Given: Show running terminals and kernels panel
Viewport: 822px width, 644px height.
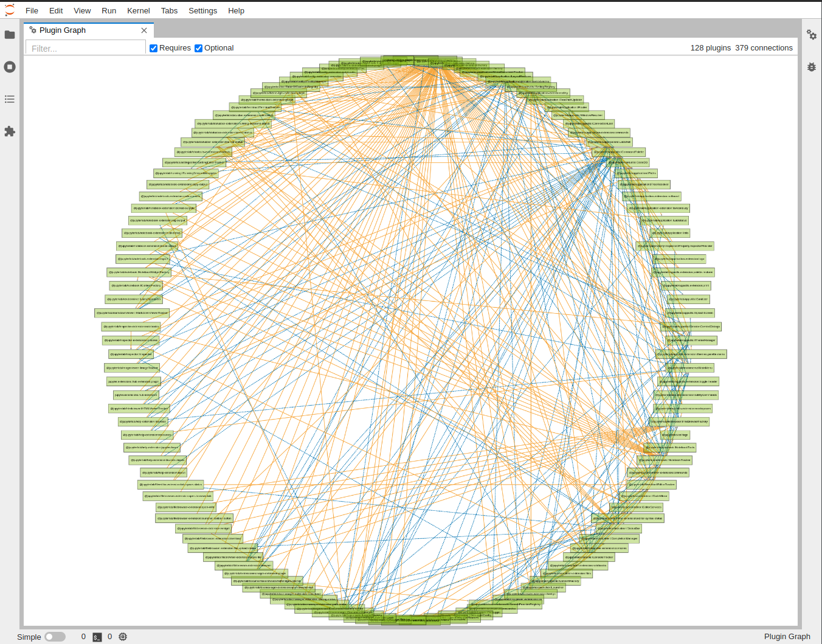Looking at the screenshot, I should coord(10,67).
